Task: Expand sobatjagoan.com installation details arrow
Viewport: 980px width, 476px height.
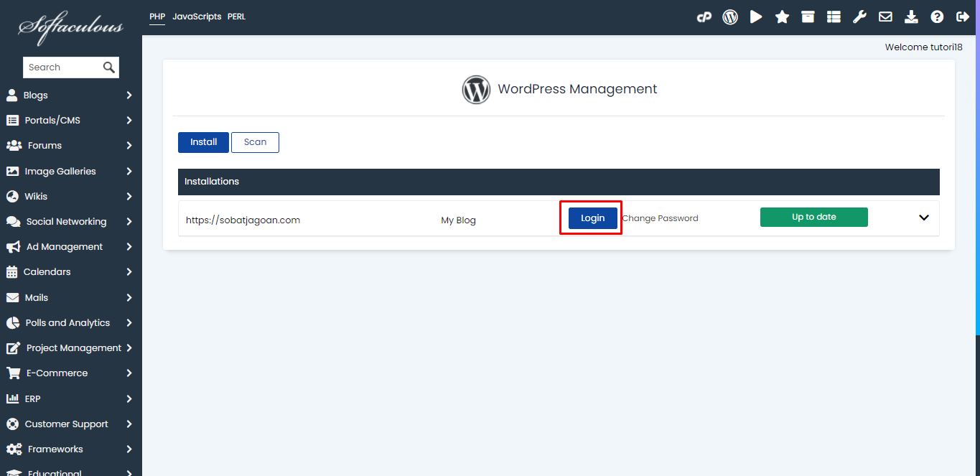Action: click(924, 218)
